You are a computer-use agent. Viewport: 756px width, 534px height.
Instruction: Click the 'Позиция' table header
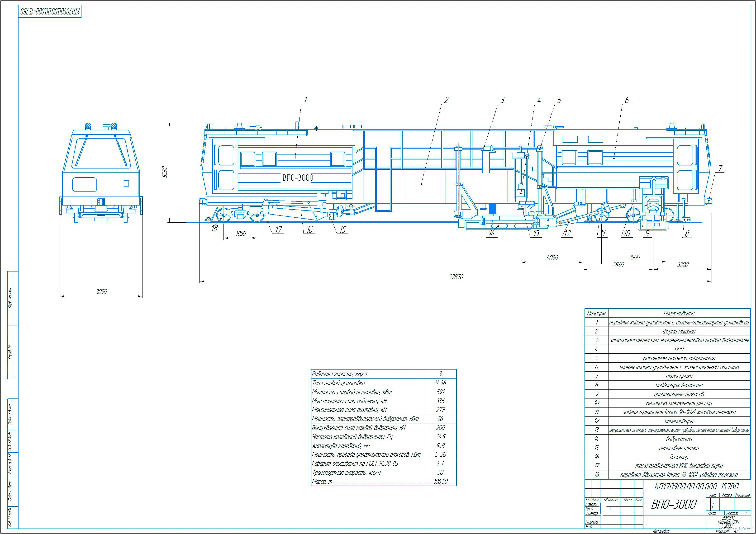coord(596,314)
